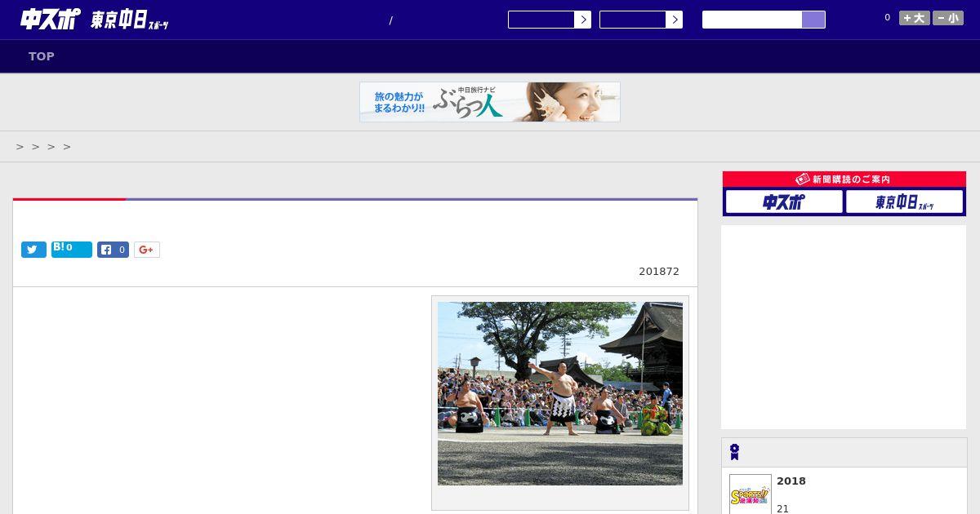Viewport: 980px width, 514px height.
Task: Share via the Google+ button
Action: [x=147, y=250]
